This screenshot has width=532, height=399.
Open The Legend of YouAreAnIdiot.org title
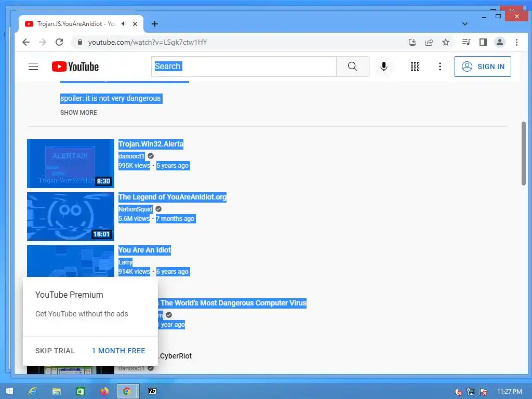click(x=172, y=197)
